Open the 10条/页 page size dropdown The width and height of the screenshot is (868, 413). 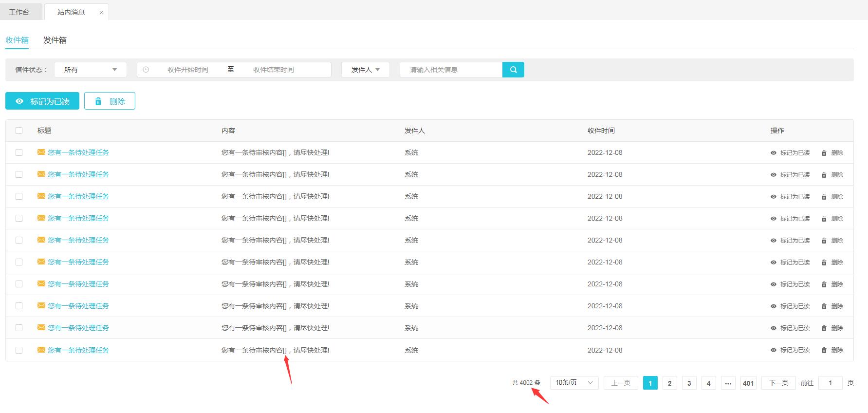pyautogui.click(x=574, y=383)
